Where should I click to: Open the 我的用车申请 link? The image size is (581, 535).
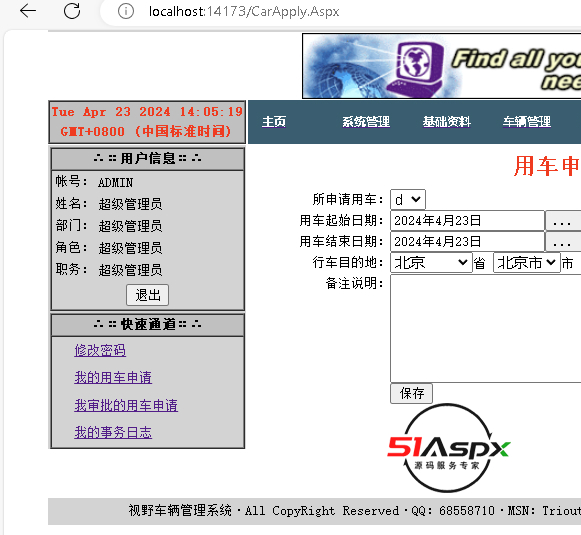pos(113,378)
